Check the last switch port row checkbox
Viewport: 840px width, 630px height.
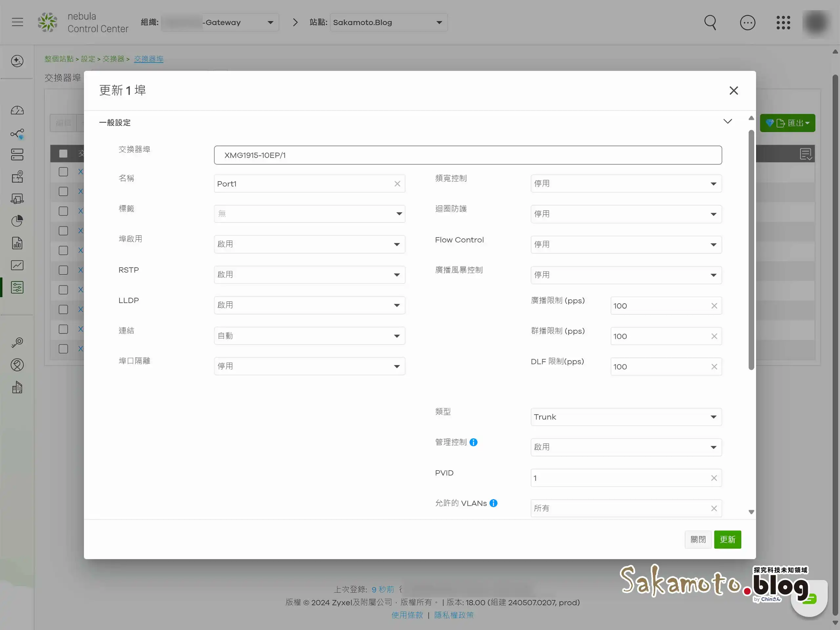click(x=63, y=348)
